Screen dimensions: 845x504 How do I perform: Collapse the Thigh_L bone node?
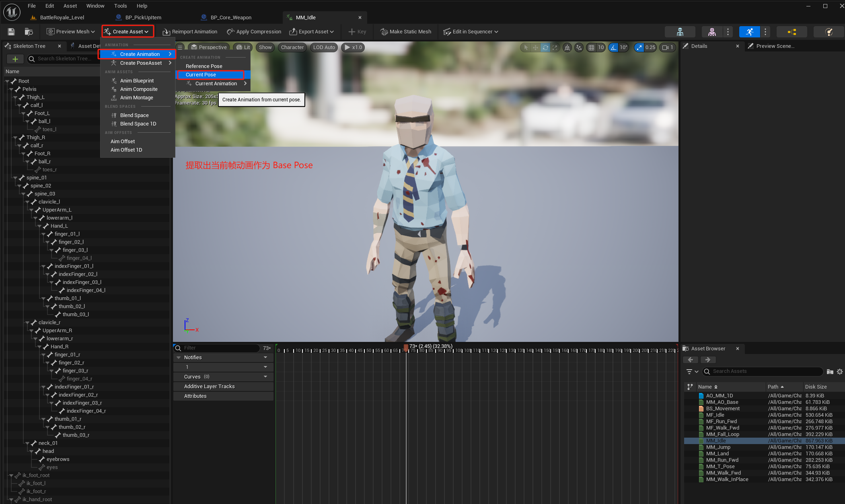click(16, 97)
